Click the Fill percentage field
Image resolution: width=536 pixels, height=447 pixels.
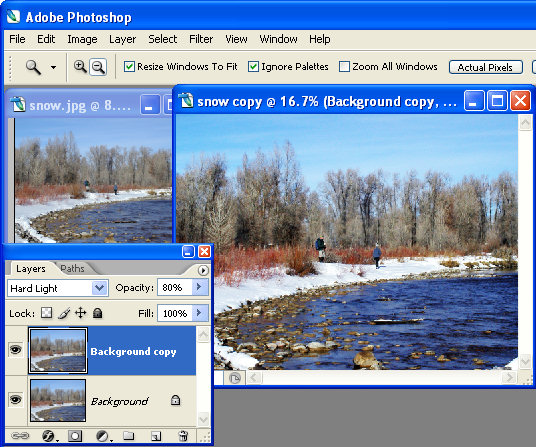point(175,313)
